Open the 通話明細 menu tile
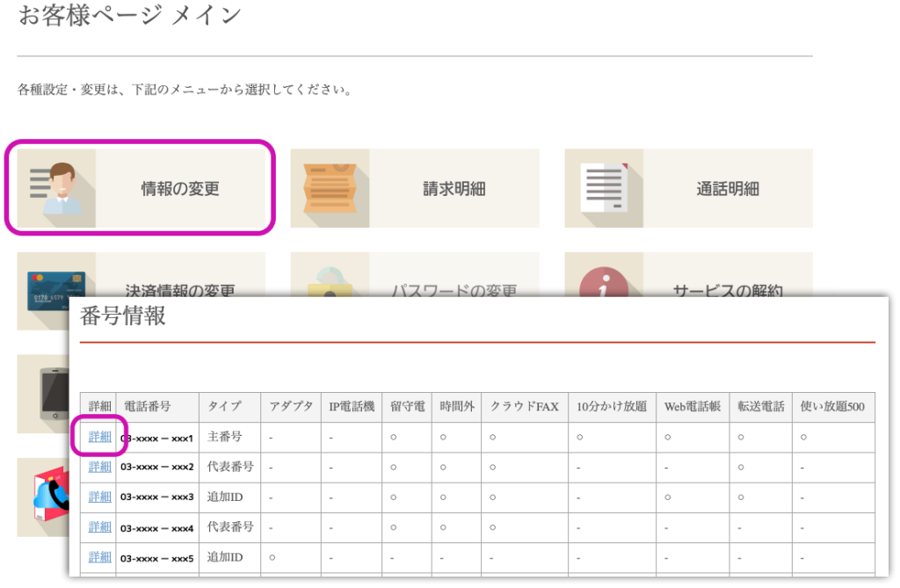Viewport: 900px width, 588px height. pyautogui.click(x=688, y=188)
